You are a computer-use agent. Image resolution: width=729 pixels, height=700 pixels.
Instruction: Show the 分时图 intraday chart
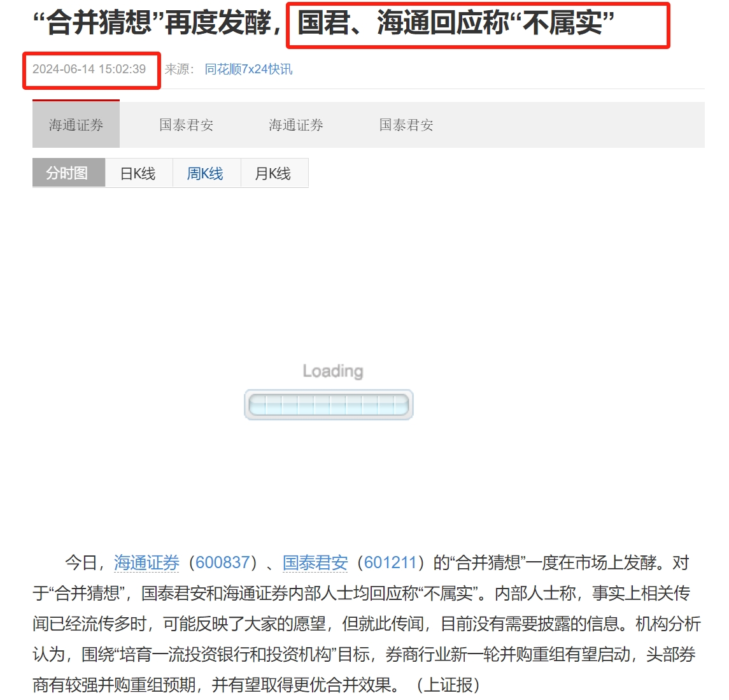[x=69, y=173]
